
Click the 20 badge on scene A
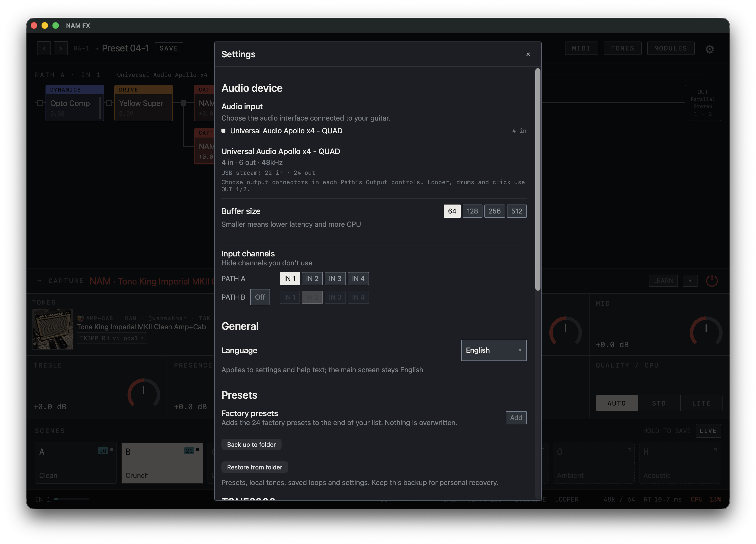coord(102,451)
